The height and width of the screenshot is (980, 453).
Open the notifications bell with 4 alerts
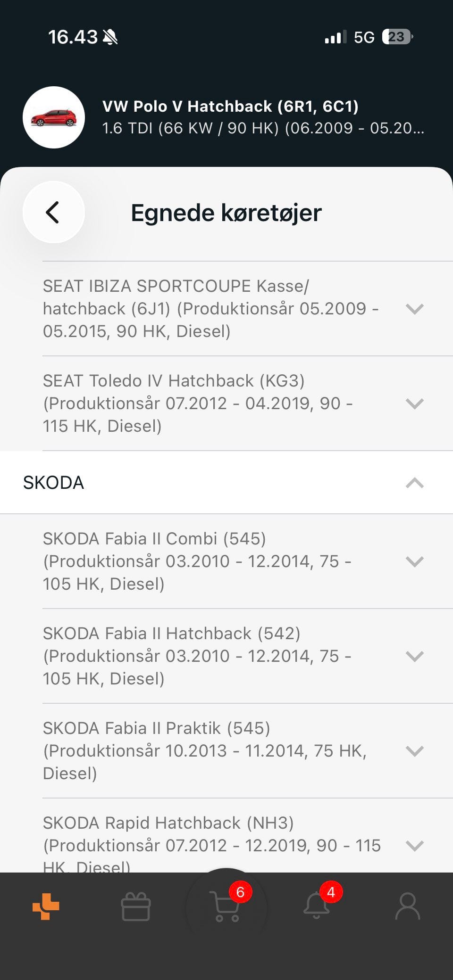pos(317,905)
